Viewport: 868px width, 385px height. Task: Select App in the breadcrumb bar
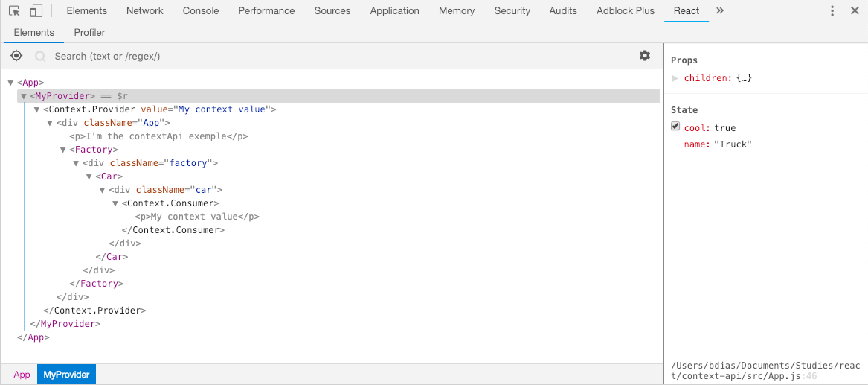(x=22, y=375)
